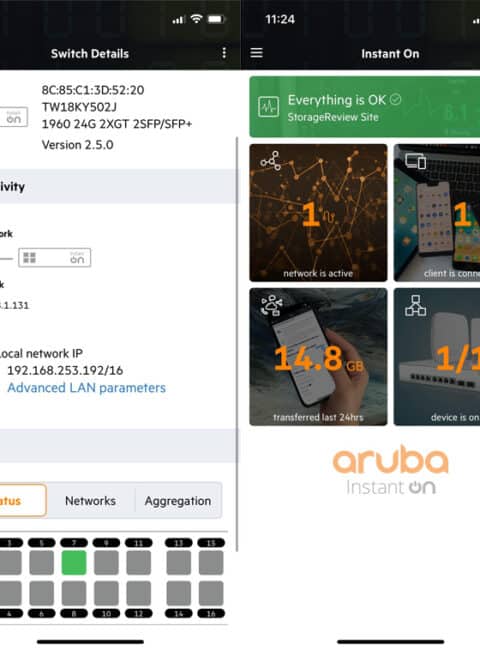Viewport: 480px width, 650px height.
Task: Tap the Instant On switch thumbnail near the MAC address
Action: [14, 117]
